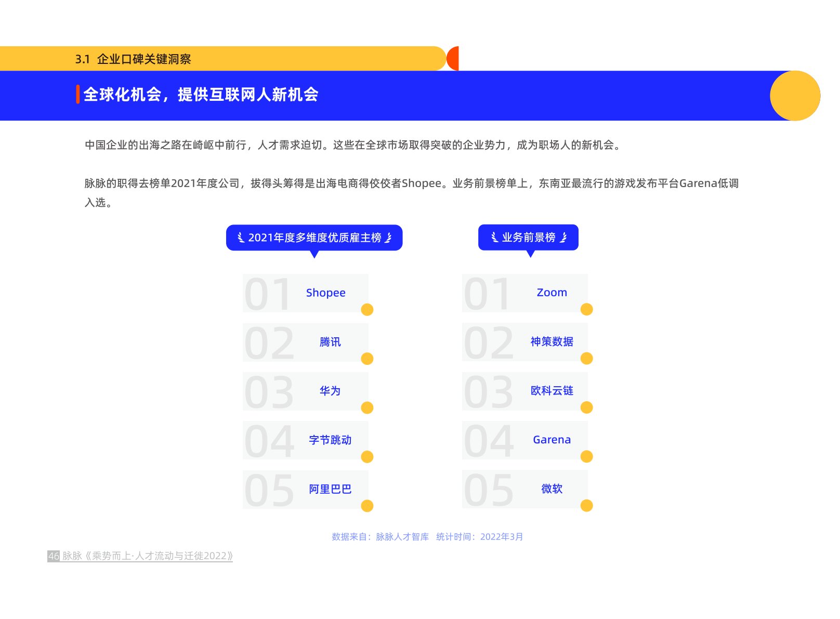Select Garena in the outlook list
Screen dimensions: 840x619
[x=525, y=440]
